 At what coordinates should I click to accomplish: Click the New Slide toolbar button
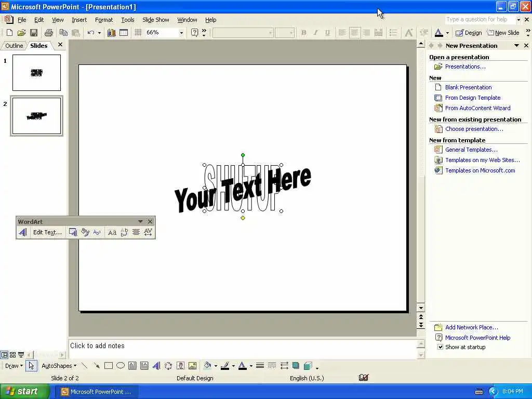point(503,33)
